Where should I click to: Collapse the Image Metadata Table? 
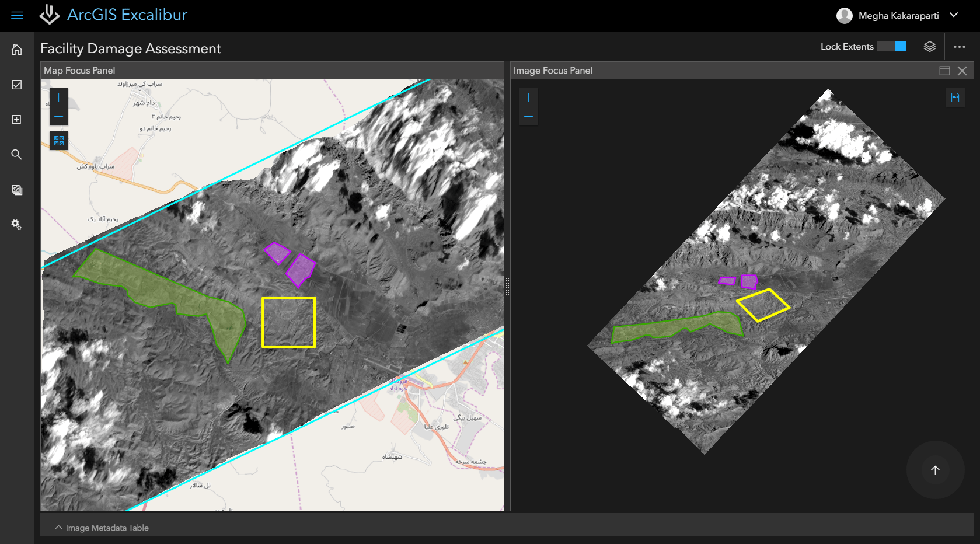58,527
